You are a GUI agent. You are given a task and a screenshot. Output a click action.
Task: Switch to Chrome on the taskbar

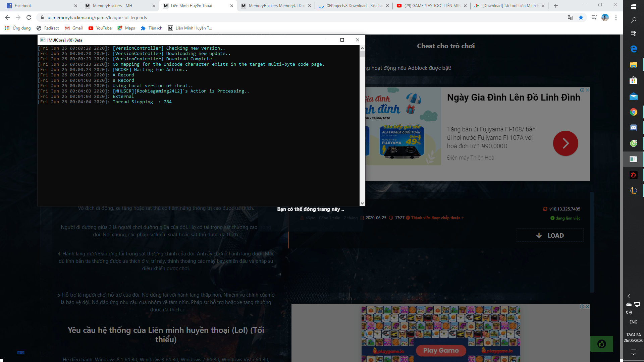coord(634,112)
